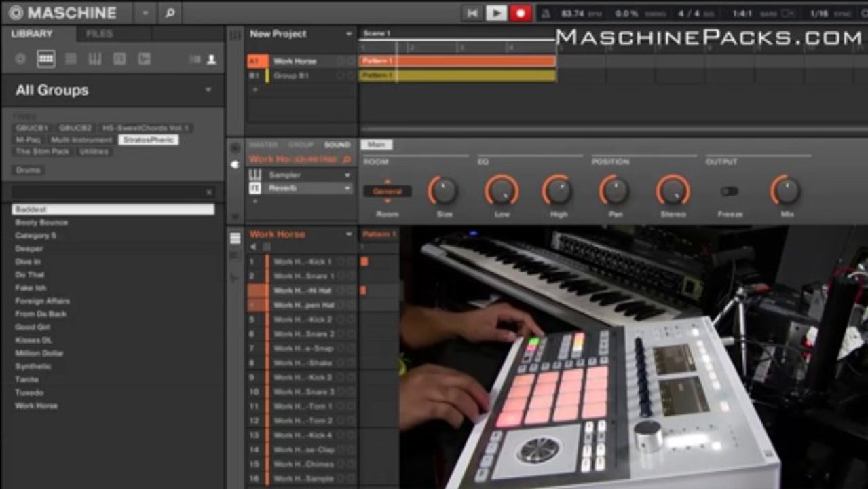Image resolution: width=868 pixels, height=489 pixels.
Task: Select the MASTER channel tab
Action: click(x=263, y=145)
